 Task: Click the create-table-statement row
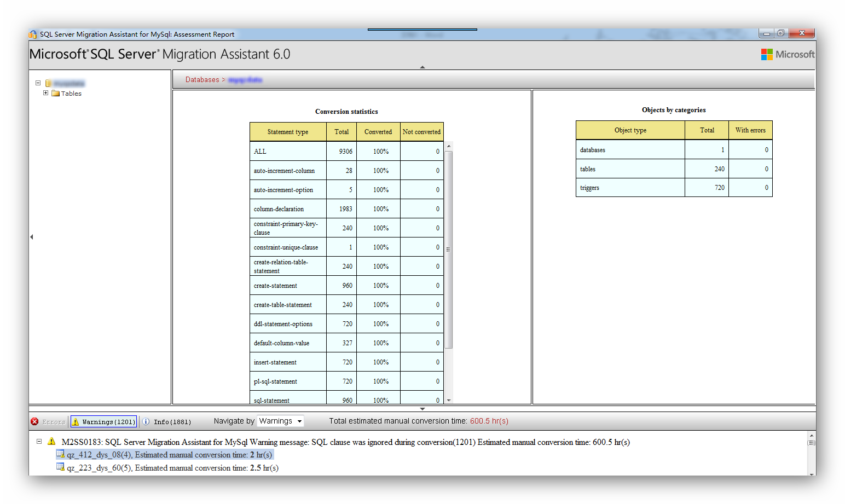346,305
